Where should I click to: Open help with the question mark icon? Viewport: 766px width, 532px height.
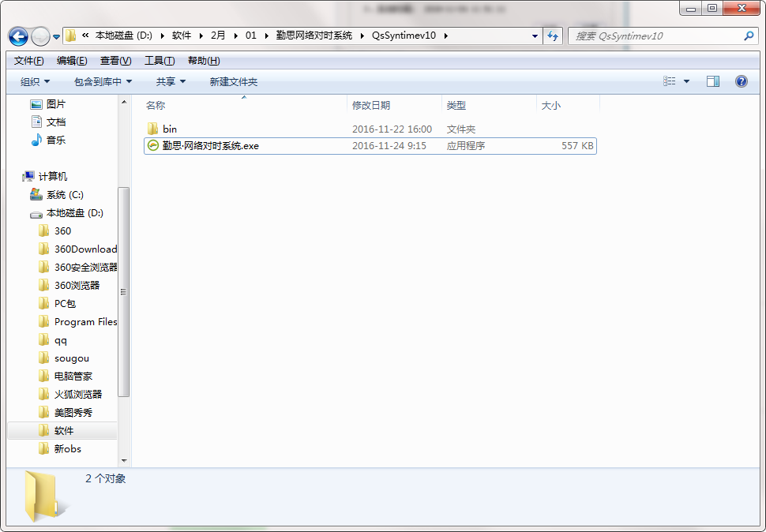[741, 81]
